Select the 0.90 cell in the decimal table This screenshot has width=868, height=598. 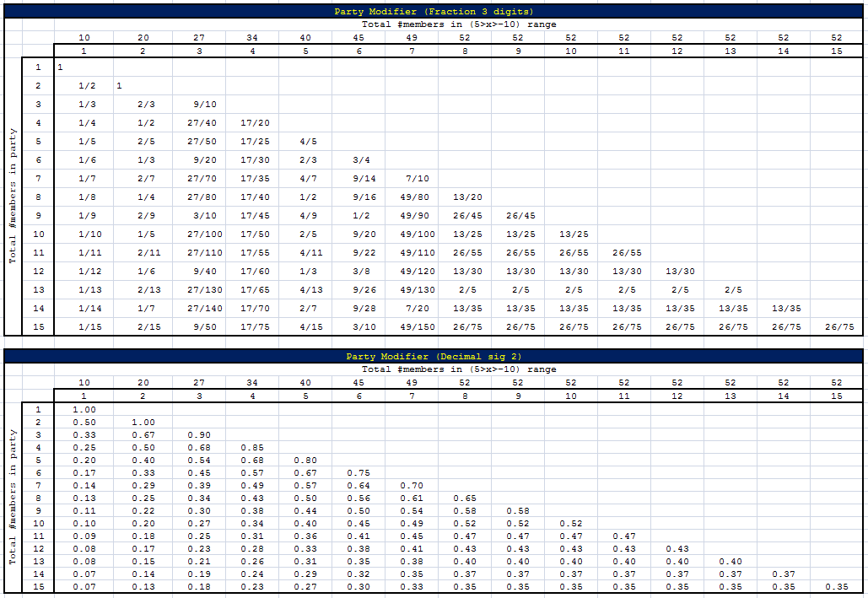point(199,434)
